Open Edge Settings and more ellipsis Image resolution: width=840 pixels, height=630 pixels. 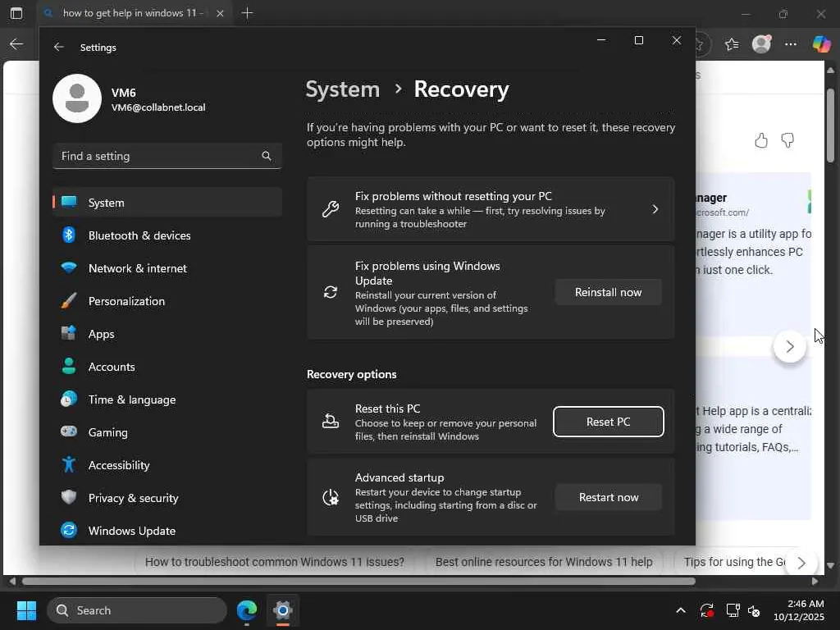coord(791,44)
